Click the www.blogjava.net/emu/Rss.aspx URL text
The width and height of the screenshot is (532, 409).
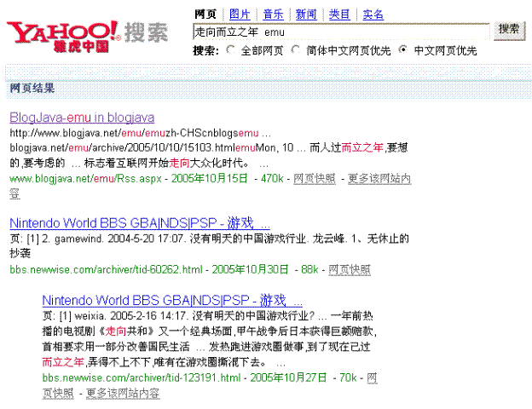pyautogui.click(x=85, y=178)
